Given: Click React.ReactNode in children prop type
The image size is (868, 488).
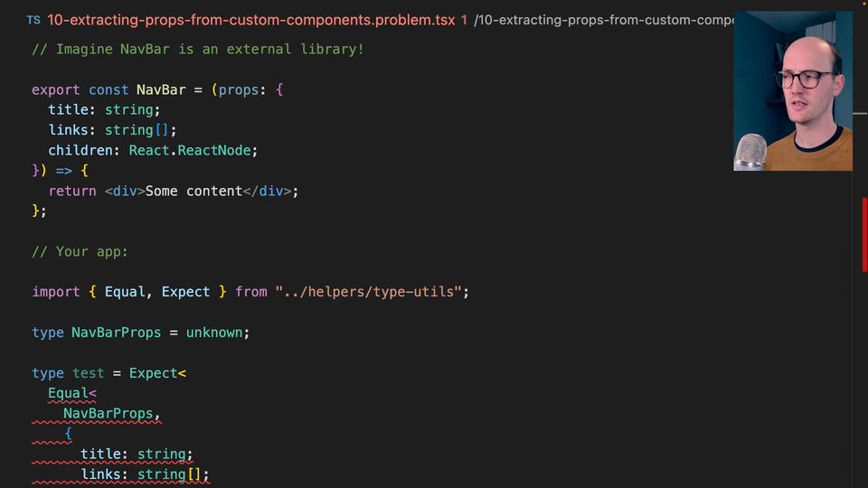Looking at the screenshot, I should [x=193, y=150].
